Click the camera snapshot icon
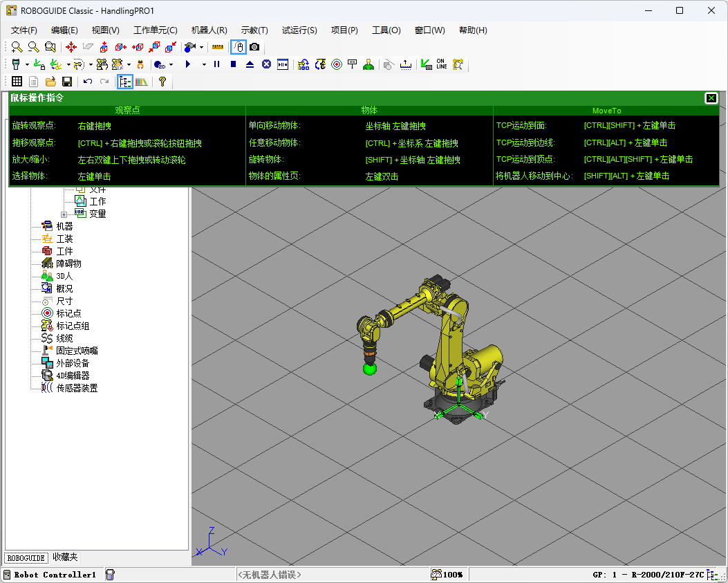 [254, 47]
